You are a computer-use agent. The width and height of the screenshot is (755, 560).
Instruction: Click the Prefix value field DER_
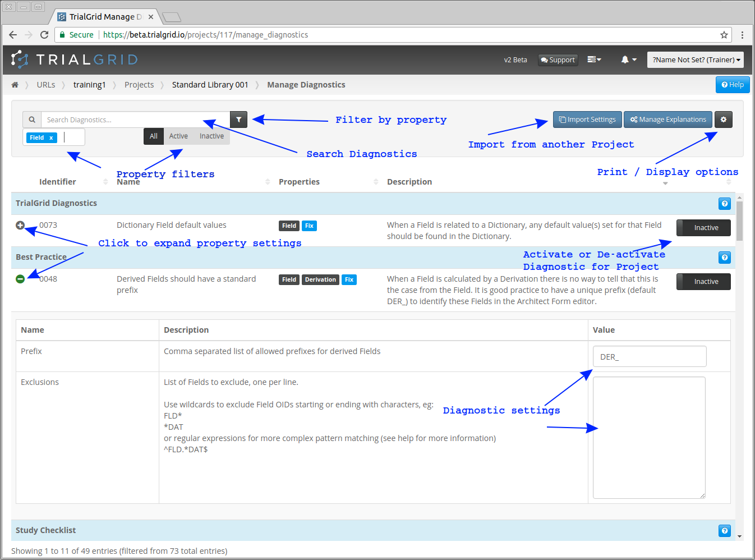click(x=650, y=356)
